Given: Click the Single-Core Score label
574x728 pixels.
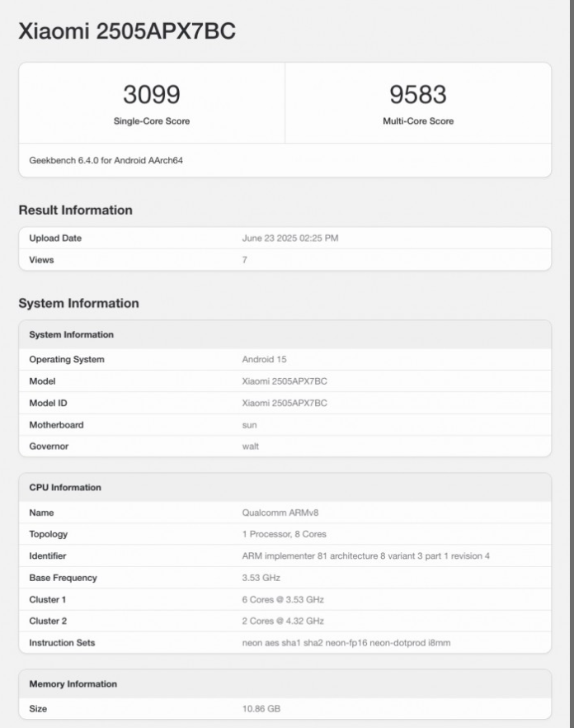Looking at the screenshot, I should (151, 121).
